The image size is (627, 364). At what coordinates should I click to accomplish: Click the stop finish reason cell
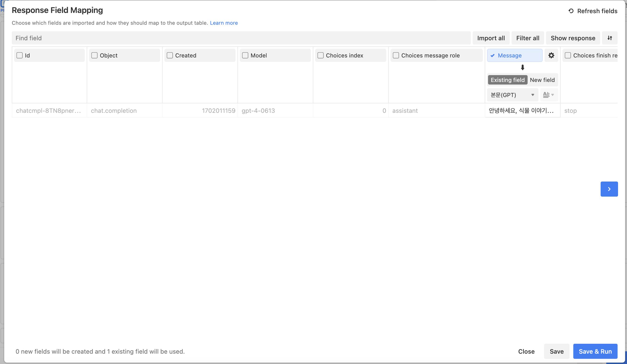589,111
